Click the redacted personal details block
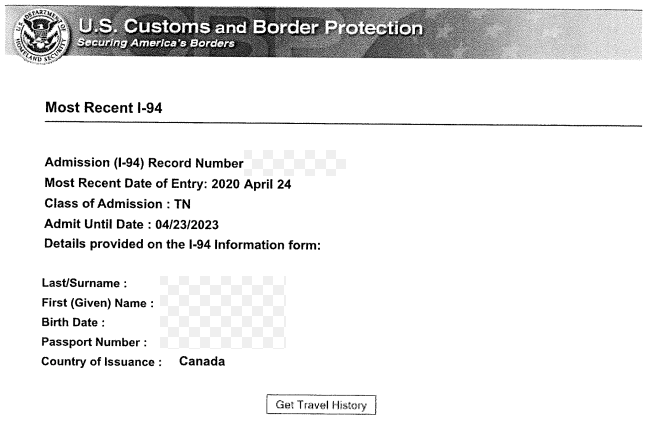 222,312
